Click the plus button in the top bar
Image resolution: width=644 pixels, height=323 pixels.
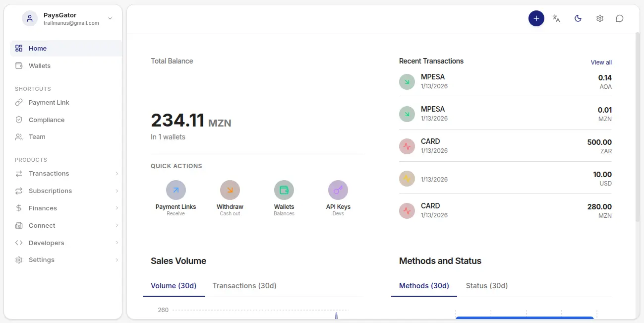tap(536, 18)
